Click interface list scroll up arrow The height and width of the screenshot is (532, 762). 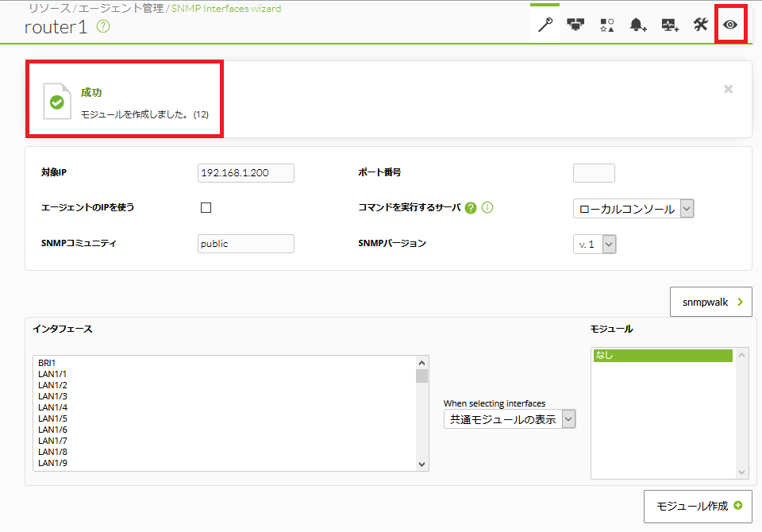tap(421, 363)
